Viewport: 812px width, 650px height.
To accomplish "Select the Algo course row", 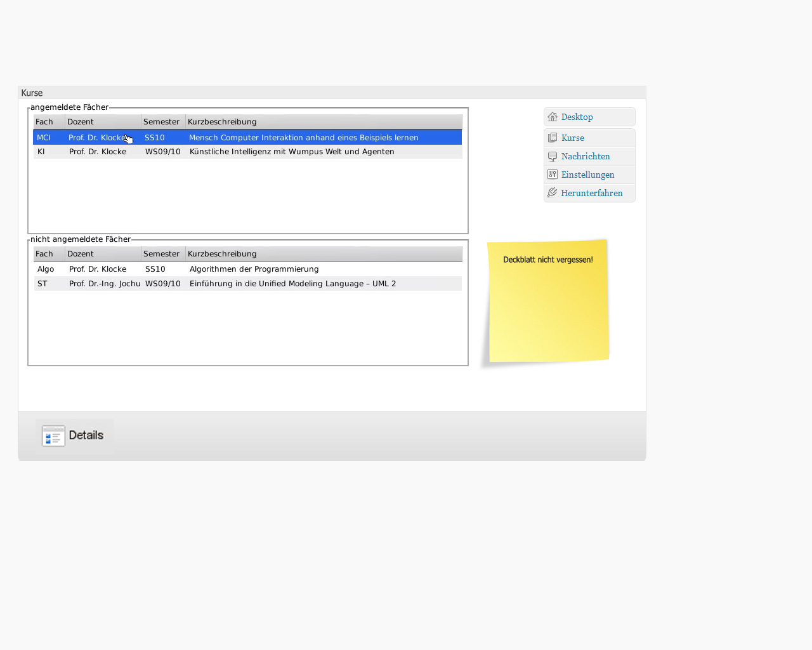I will [247, 269].
